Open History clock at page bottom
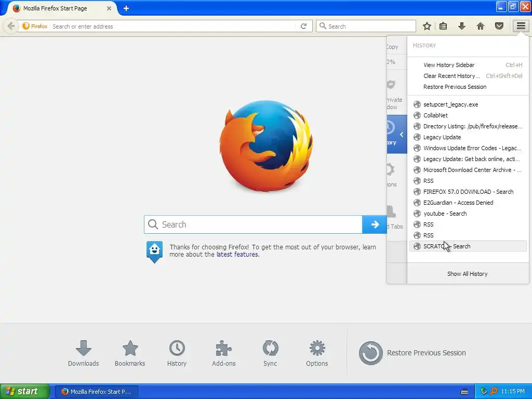Viewport: 532px width, 399px height. click(x=177, y=353)
